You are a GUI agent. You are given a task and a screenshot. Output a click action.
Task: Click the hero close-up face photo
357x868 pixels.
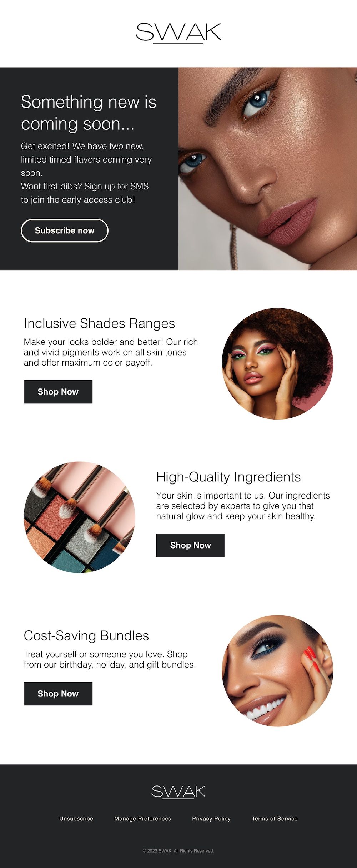pos(268,169)
